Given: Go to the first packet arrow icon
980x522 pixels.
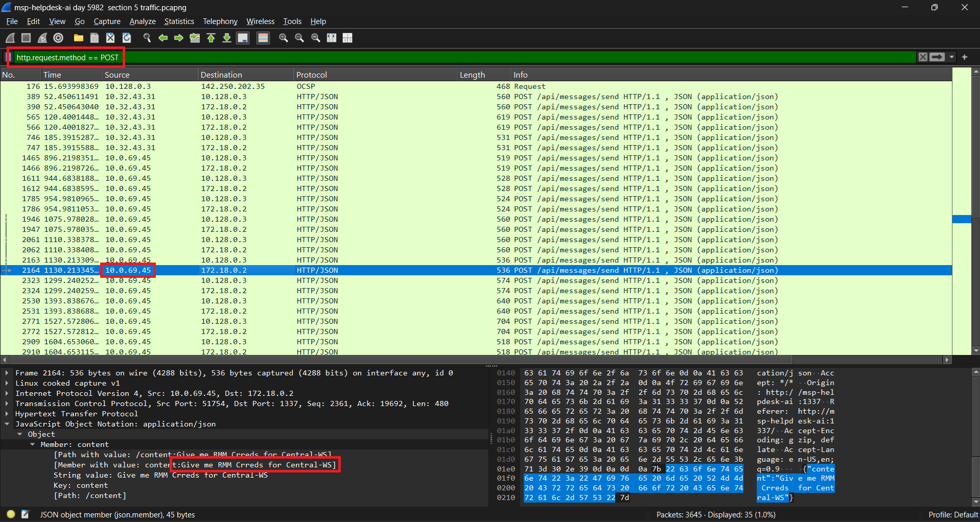Looking at the screenshot, I should 211,38.
